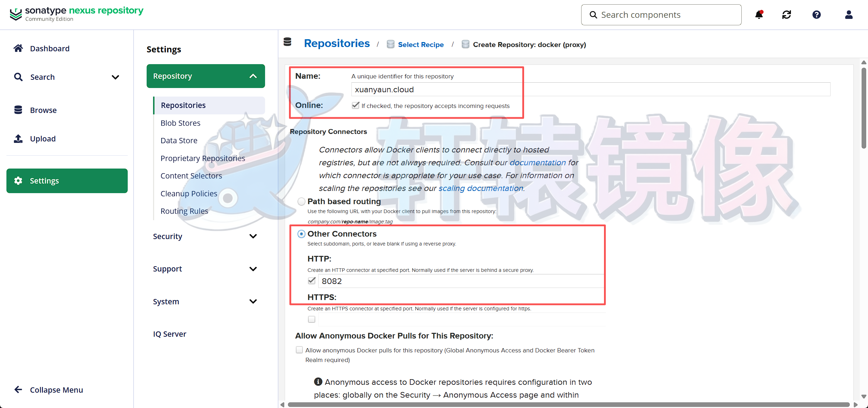Uncheck the Online checkbox
Screen dimensions: 868x408
355,105
